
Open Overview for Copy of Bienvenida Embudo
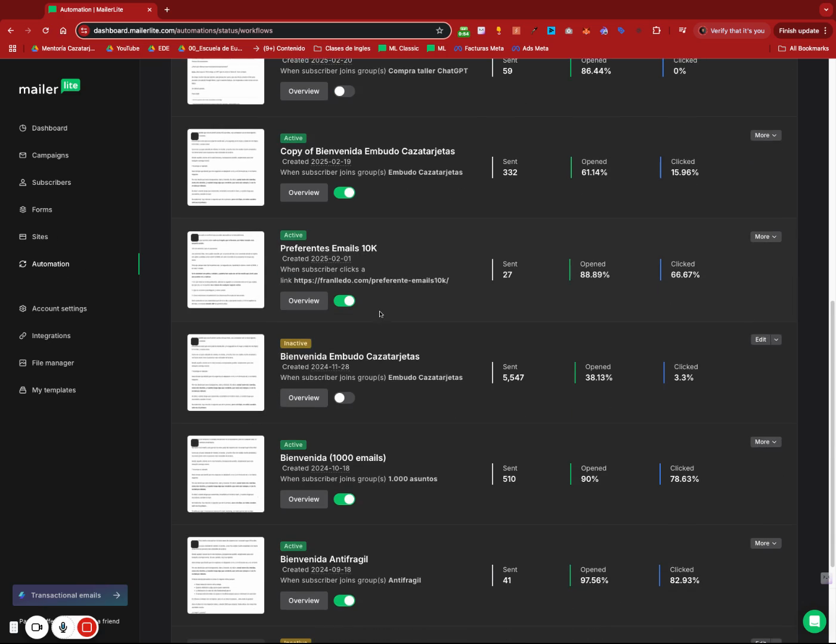[304, 193]
